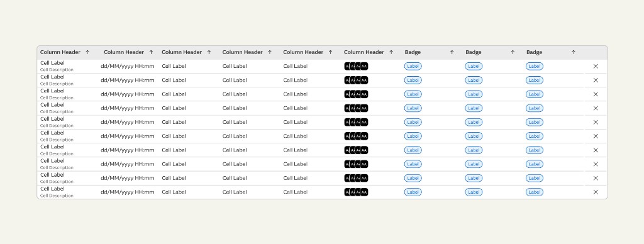Open the avatar group in the last row

click(356, 192)
